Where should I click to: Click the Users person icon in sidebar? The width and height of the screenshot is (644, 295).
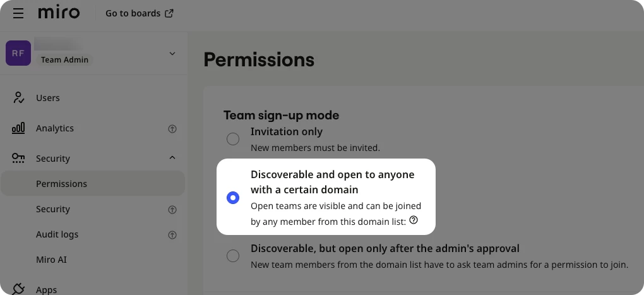point(18,98)
